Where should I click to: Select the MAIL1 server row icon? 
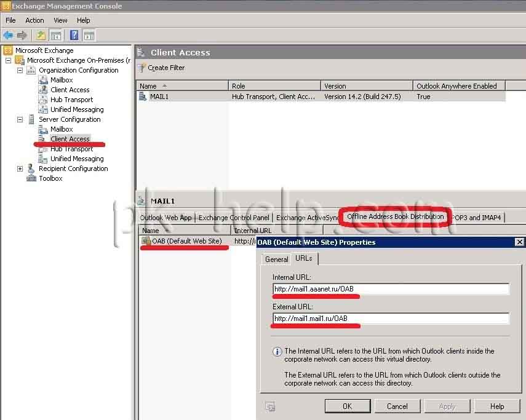click(143, 97)
